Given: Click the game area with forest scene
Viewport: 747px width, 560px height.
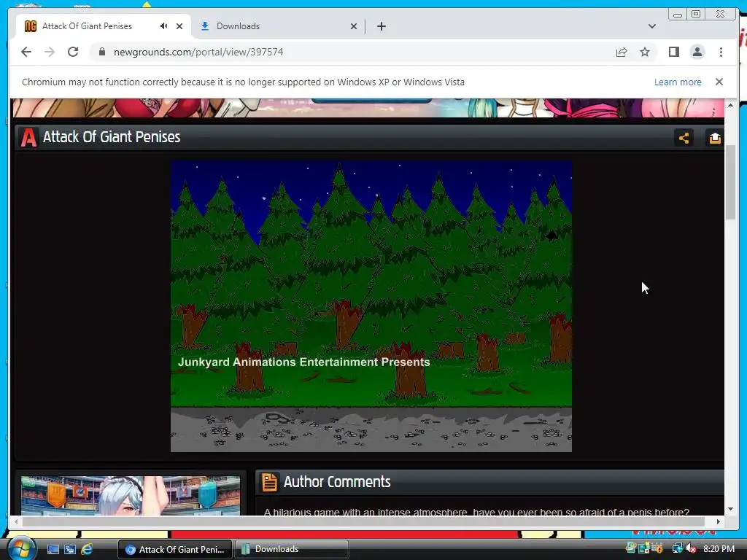Looking at the screenshot, I should pos(371,306).
